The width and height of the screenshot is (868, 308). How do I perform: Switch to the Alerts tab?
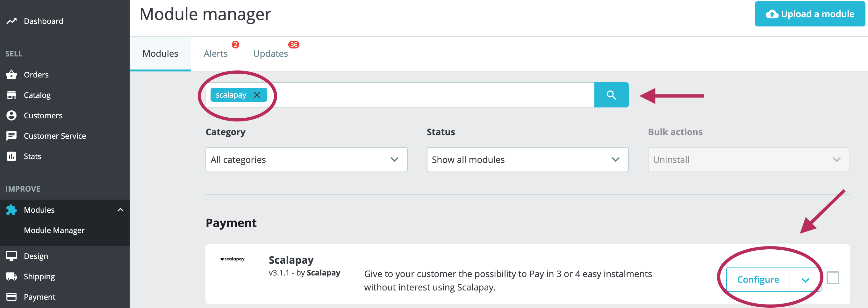216,53
